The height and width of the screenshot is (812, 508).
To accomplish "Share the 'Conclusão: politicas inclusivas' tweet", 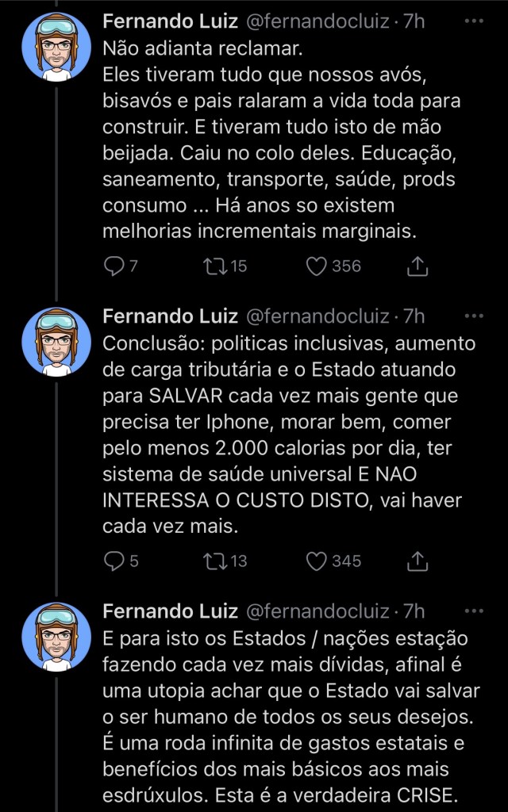I will coord(418,561).
